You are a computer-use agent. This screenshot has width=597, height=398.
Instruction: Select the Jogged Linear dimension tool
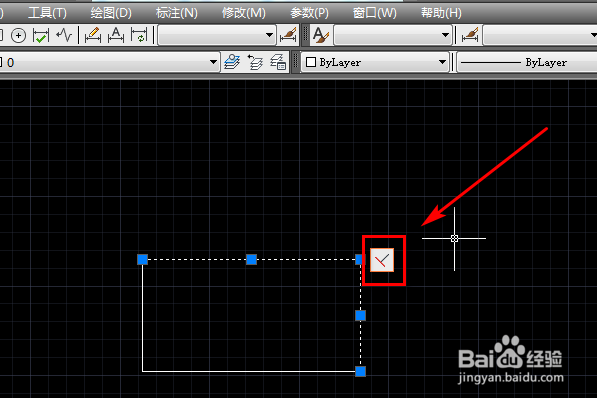[64, 35]
